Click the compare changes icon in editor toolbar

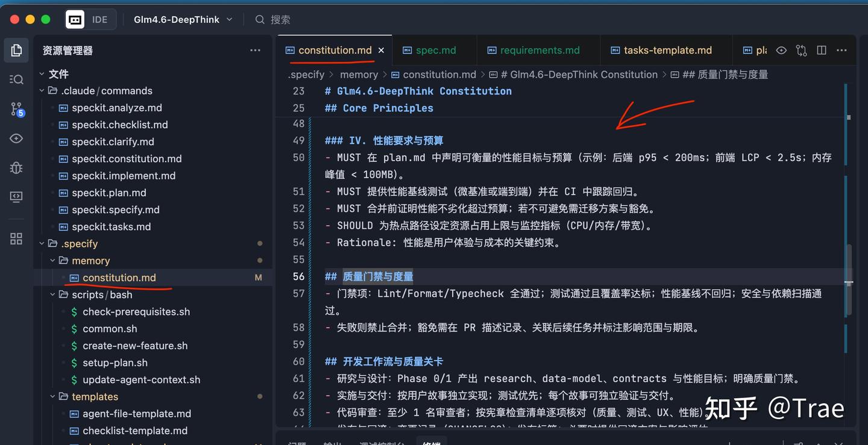coord(802,50)
